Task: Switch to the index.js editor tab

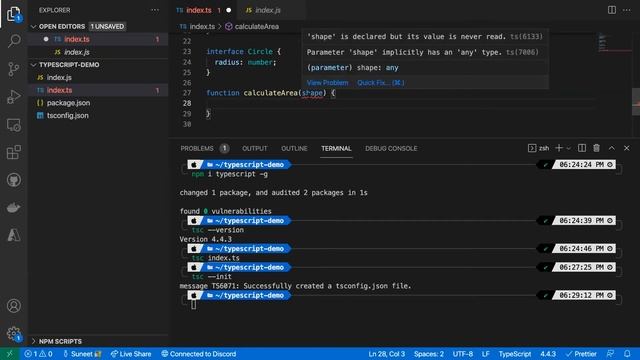Action: pyautogui.click(x=268, y=10)
